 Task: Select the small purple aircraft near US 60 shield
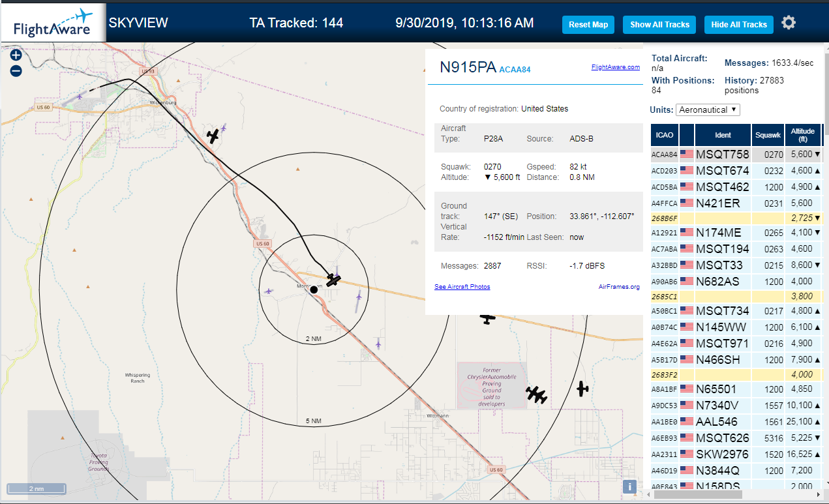point(80,97)
